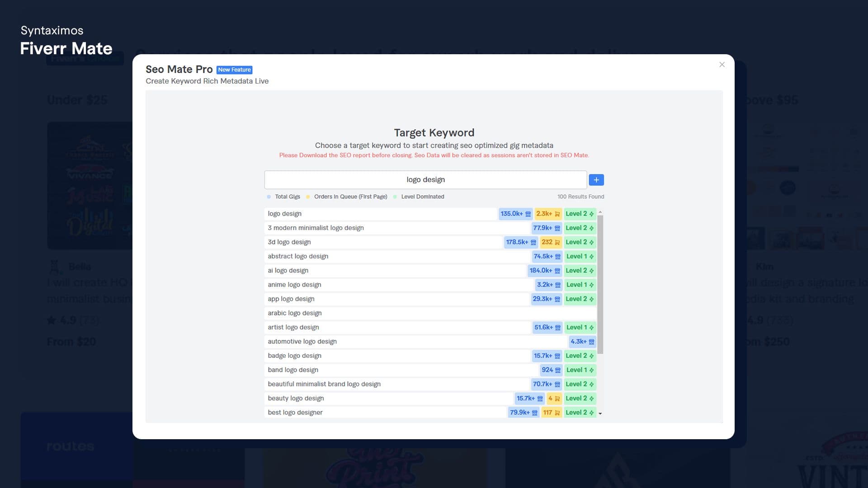Image resolution: width=868 pixels, height=488 pixels.
Task: Click the New Feature badge
Action: pyautogui.click(x=234, y=70)
